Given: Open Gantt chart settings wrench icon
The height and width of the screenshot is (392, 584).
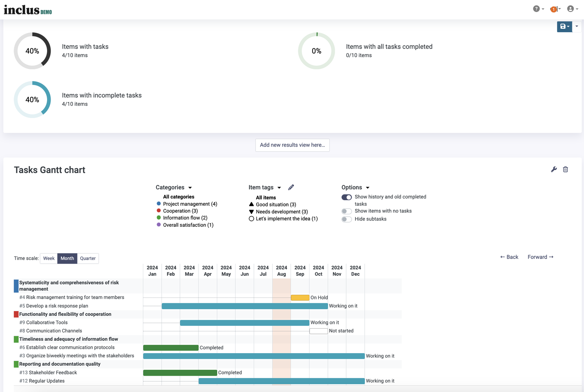Looking at the screenshot, I should (554, 169).
